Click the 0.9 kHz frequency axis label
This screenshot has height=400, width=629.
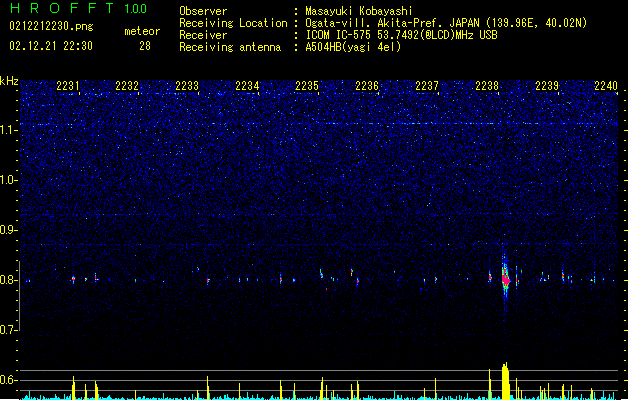9,230
